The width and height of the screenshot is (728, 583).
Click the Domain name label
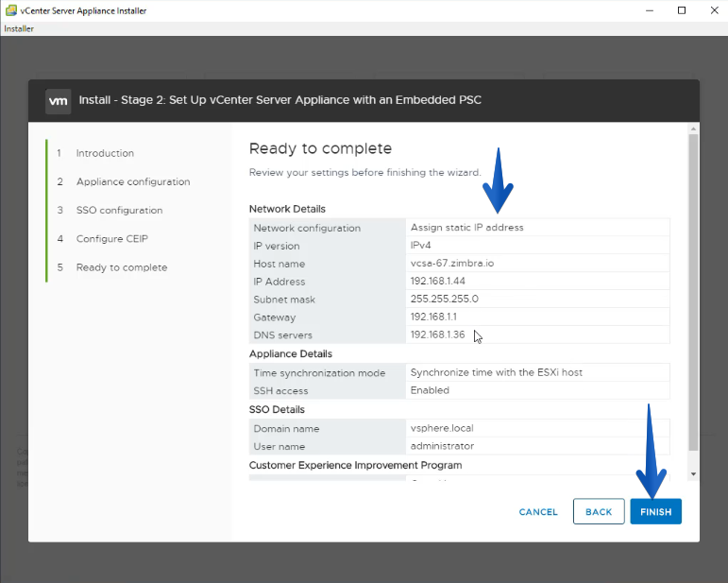[x=286, y=429]
